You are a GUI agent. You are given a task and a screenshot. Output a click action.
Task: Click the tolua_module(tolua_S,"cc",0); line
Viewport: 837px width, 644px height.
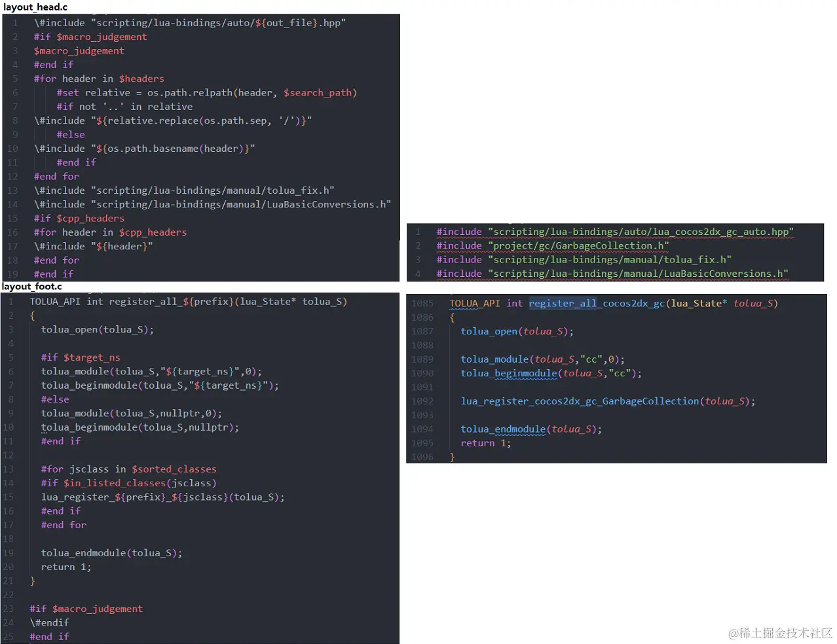click(x=542, y=359)
